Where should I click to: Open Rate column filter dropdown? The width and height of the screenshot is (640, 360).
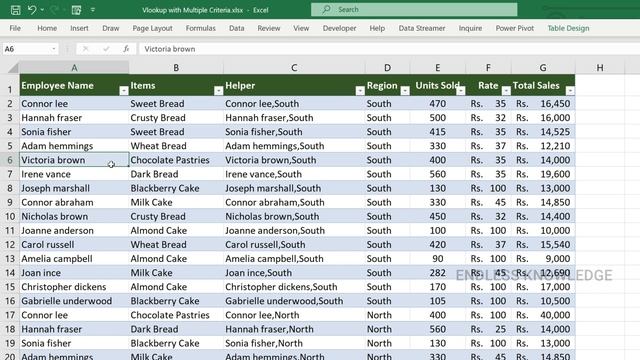tap(506, 91)
